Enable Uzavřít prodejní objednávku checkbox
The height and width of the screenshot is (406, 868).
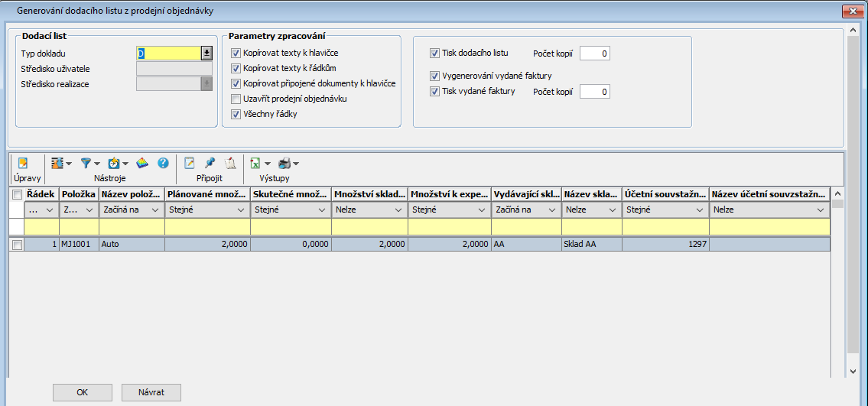pos(236,99)
